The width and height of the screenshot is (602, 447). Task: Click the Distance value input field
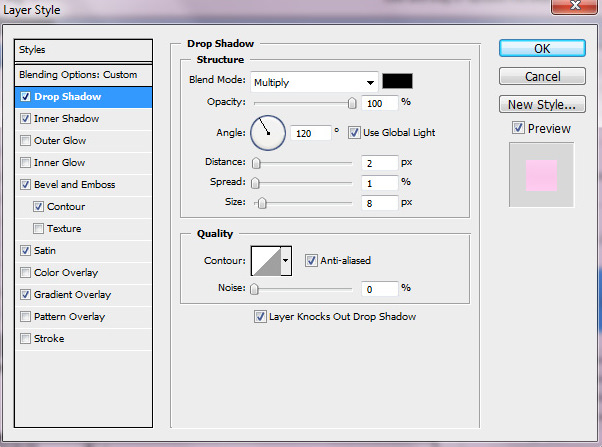pyautogui.click(x=378, y=162)
